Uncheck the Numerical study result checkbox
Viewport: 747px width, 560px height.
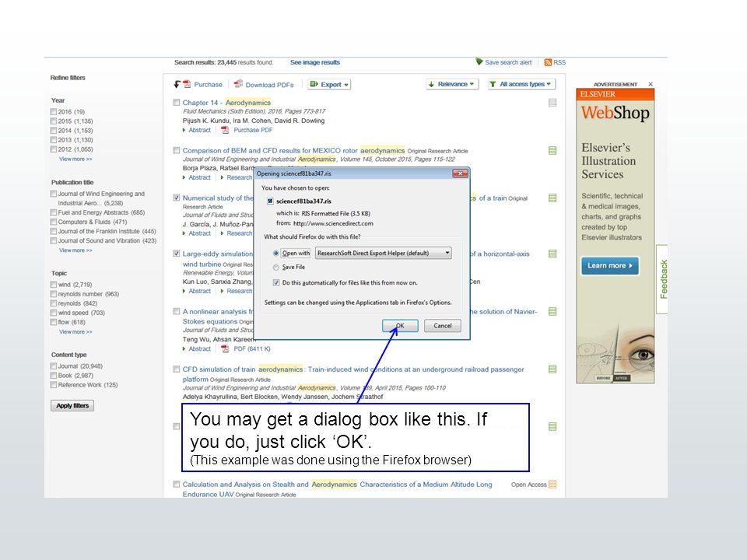(x=177, y=198)
